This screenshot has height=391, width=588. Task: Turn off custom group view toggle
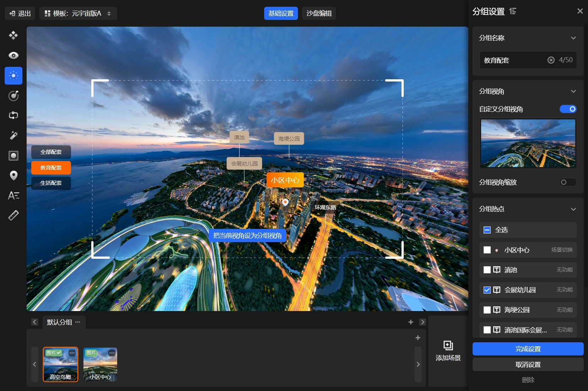point(568,109)
